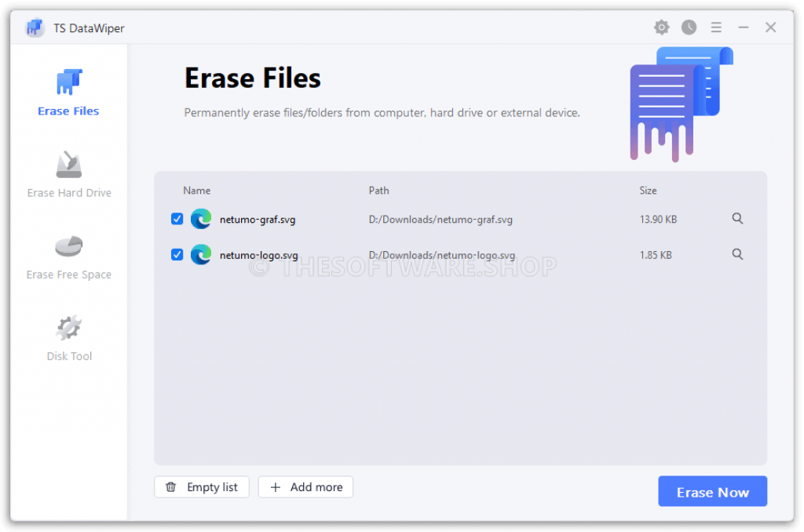Close the TS DataWiper window
The width and height of the screenshot is (804, 532).
771,27
